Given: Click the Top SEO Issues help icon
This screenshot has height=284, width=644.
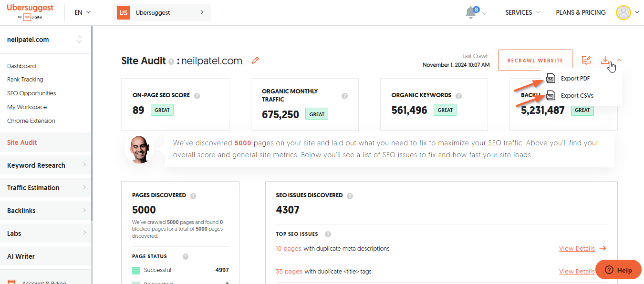Looking at the screenshot, I should tap(328, 234).
